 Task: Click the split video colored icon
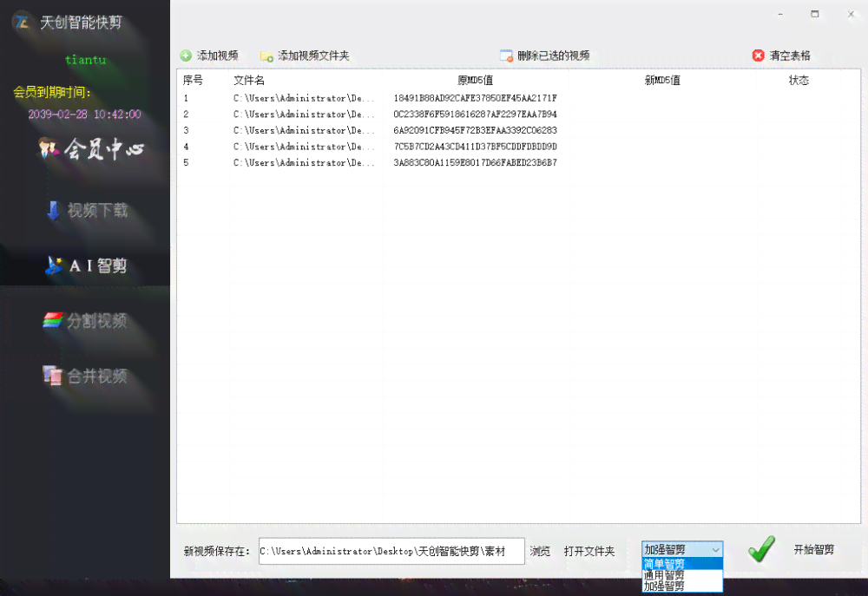[x=53, y=320]
